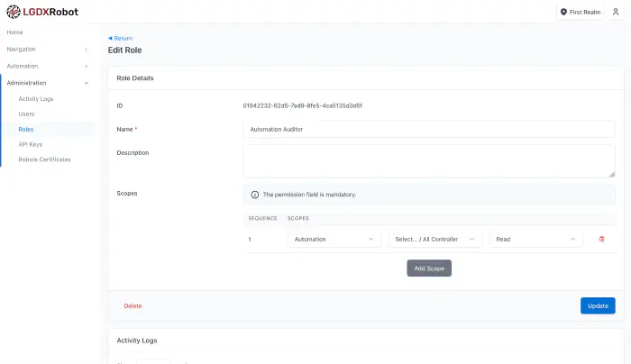Viewport: 631px width, 364px height.
Task: Click the Add Scope button
Action: click(x=429, y=268)
